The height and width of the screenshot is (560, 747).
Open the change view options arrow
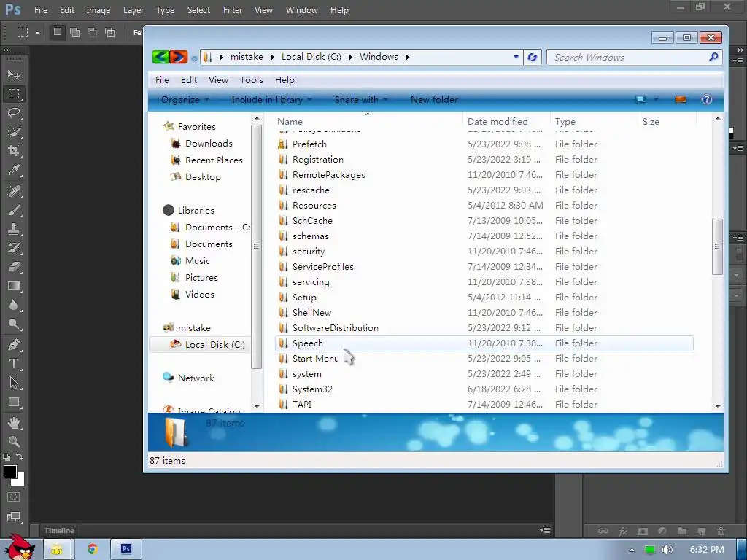tap(656, 99)
